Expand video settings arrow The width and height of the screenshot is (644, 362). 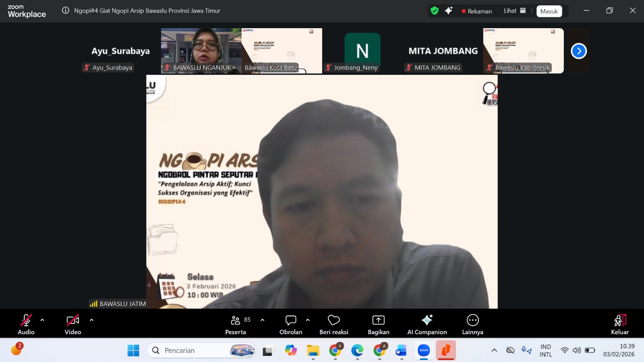91,320
